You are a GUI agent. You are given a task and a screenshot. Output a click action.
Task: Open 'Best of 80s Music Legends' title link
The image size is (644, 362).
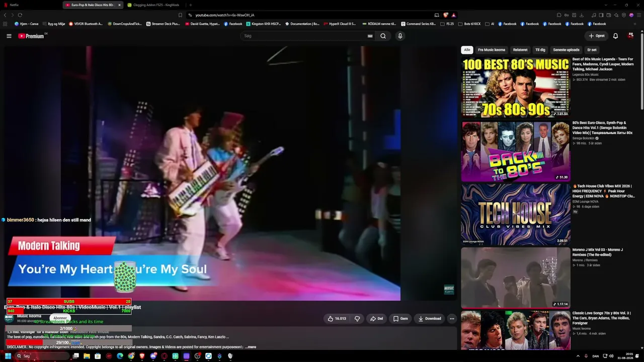click(603, 64)
